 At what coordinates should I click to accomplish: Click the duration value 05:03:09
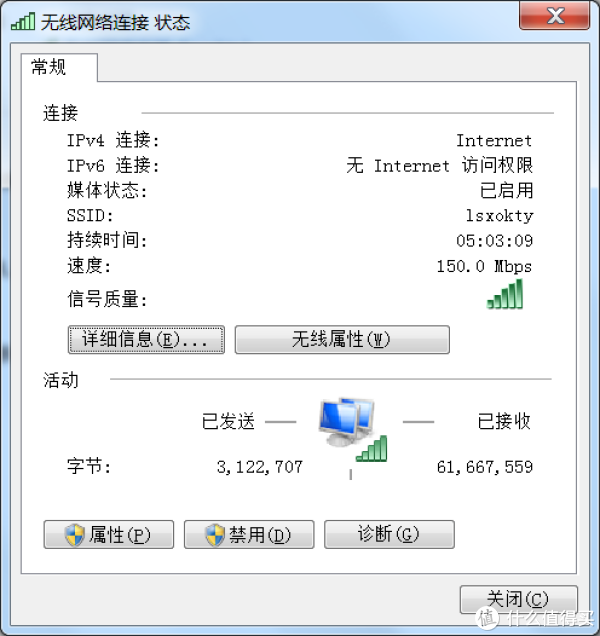(x=494, y=241)
